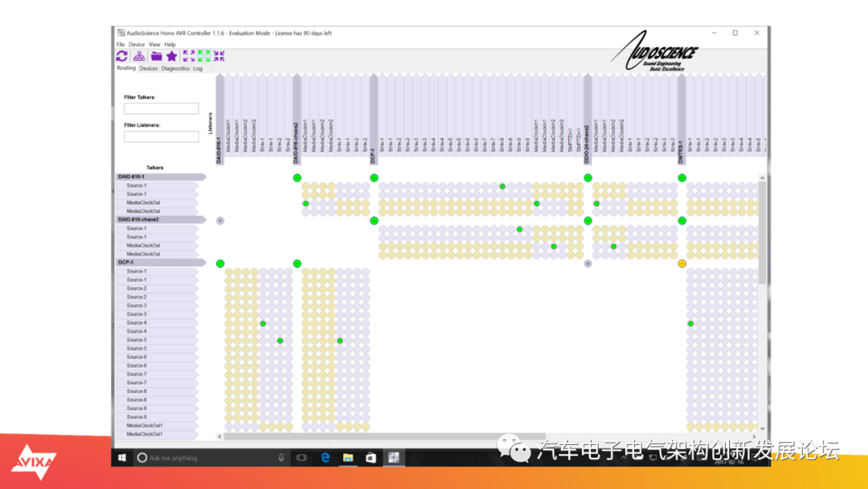Click the scroll-down arrow of vertical scrollbar
The image size is (868, 489).
(x=762, y=428)
